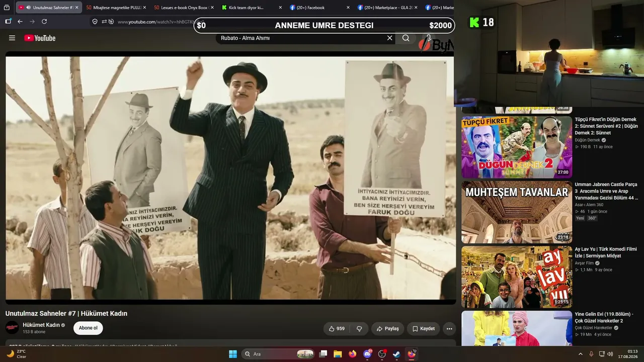The image size is (644, 362).
Task: Open the Hükümet Kadın channel name link
Action: pyautogui.click(x=41, y=325)
